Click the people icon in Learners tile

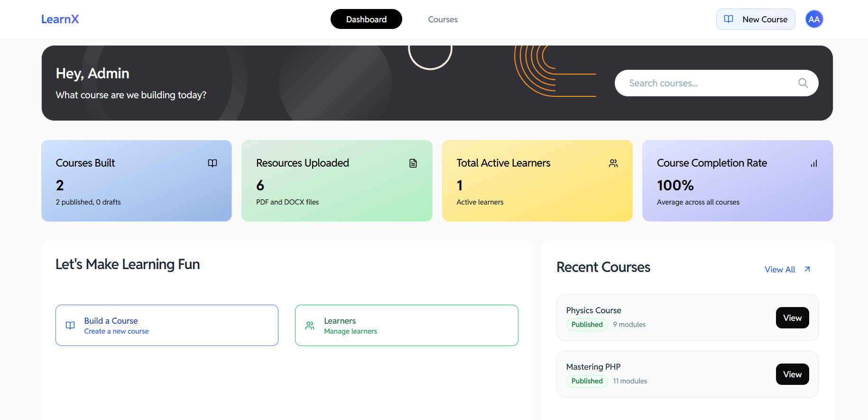point(310,326)
